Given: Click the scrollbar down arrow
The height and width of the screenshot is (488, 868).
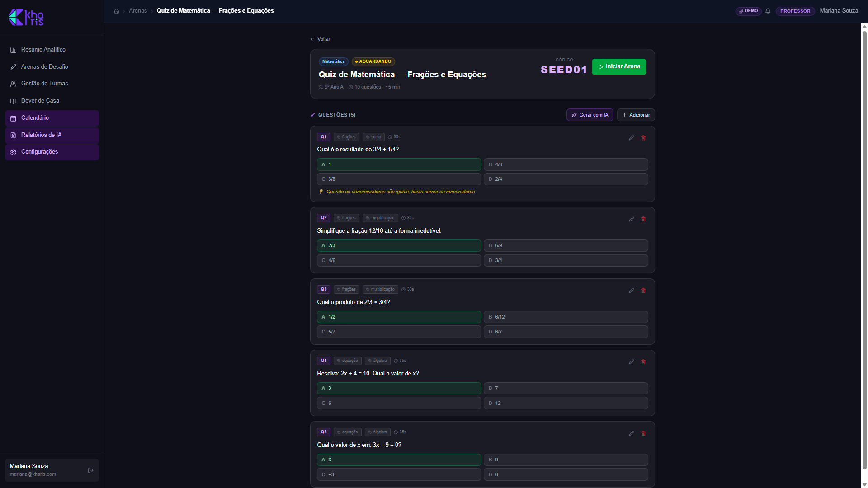Looking at the screenshot, I should point(864,484).
